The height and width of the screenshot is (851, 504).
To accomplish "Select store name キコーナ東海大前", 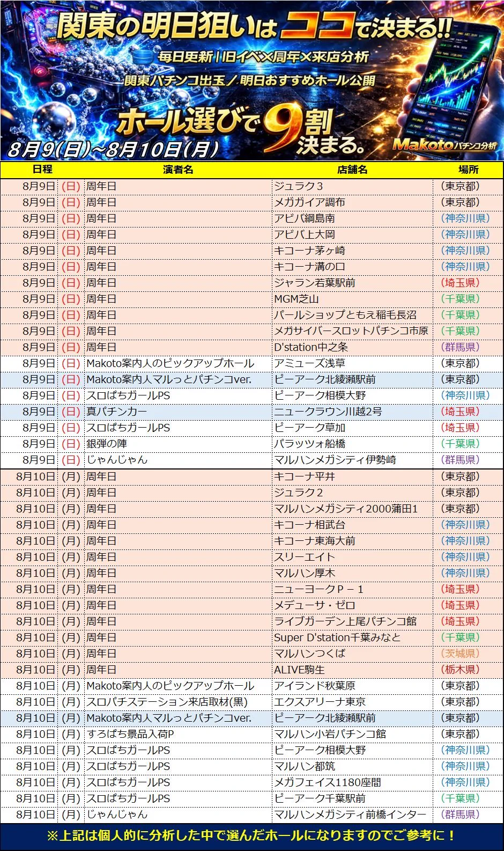I will (315, 541).
